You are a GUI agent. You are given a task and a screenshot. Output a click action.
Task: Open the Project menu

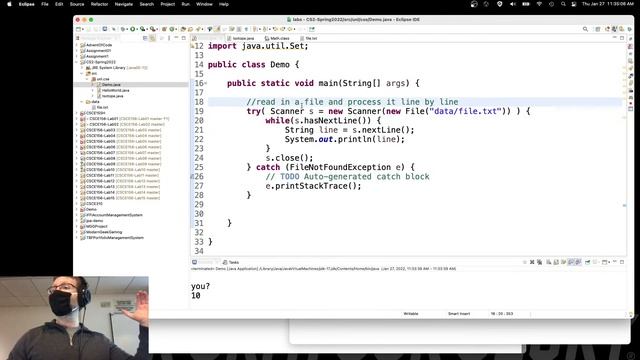[x=167, y=4]
